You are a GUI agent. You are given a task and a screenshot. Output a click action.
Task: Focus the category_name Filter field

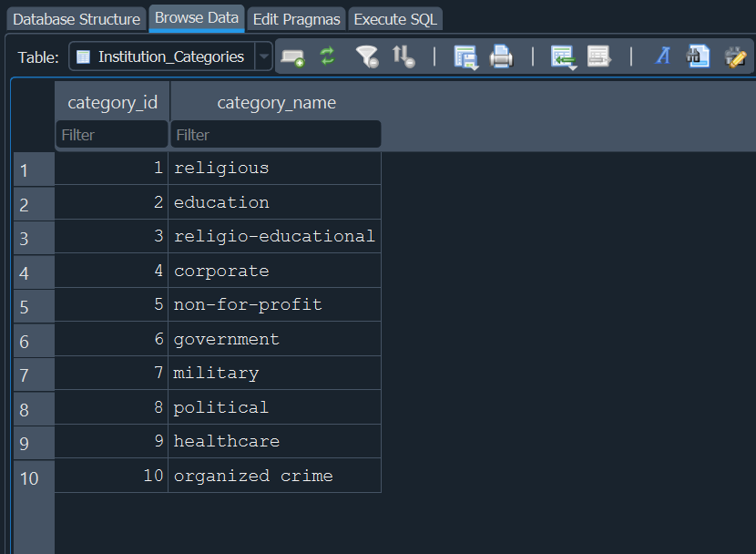pyautogui.click(x=276, y=135)
